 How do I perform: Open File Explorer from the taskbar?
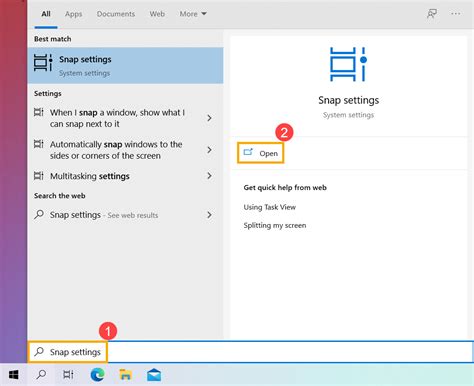pyautogui.click(x=125, y=375)
